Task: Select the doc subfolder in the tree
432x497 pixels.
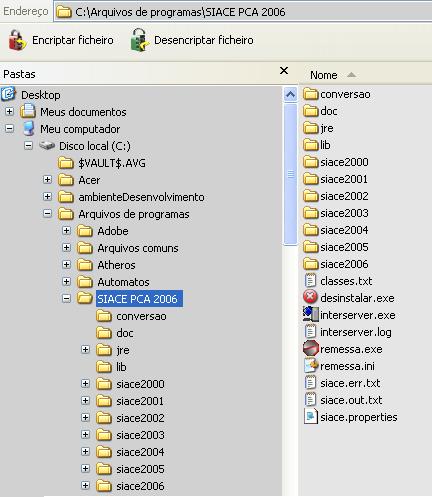Action: point(125,333)
